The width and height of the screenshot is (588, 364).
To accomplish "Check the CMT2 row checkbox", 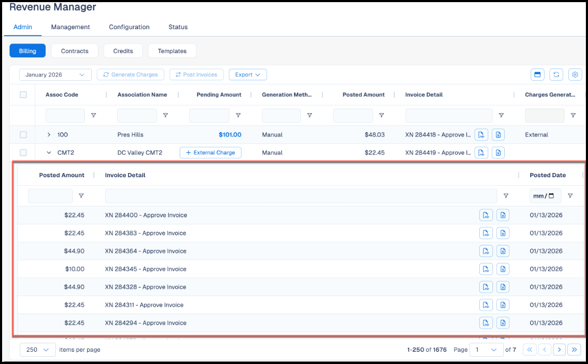I will point(23,153).
